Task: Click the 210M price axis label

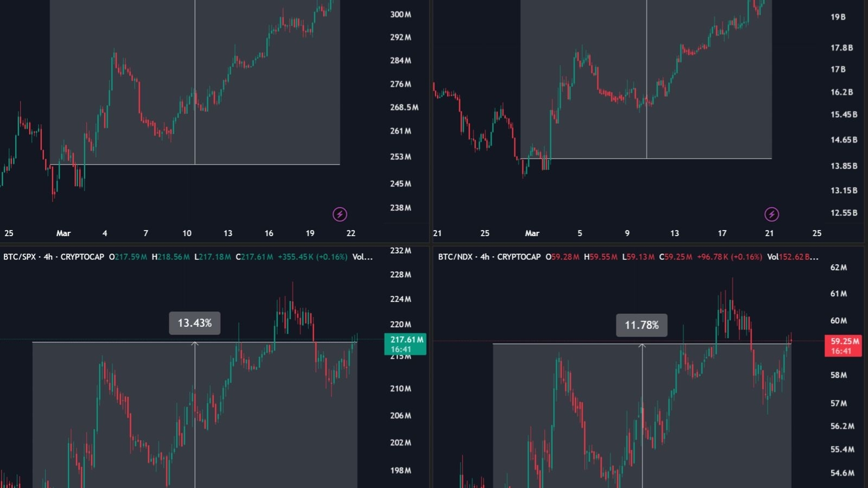Action: 400,389
